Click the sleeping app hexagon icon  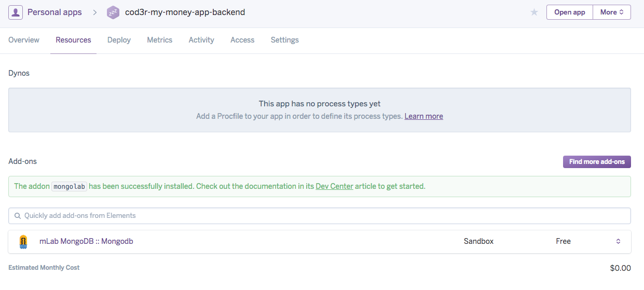pyautogui.click(x=113, y=12)
